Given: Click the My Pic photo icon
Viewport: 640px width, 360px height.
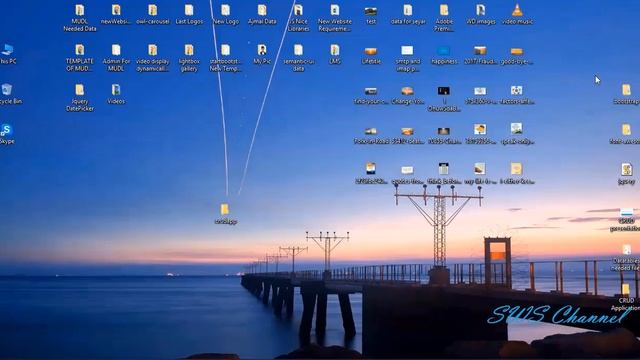Looking at the screenshot, I should pos(262,54).
